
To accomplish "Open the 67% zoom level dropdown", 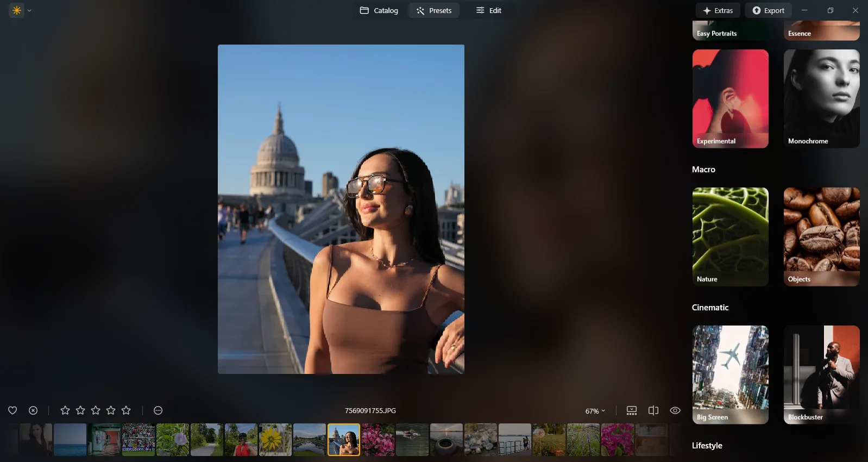I will tap(595, 411).
